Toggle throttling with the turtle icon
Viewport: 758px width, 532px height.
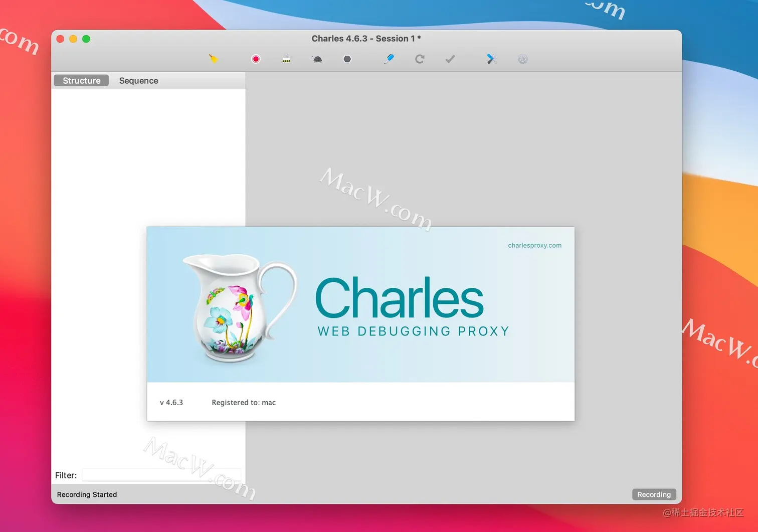[317, 59]
